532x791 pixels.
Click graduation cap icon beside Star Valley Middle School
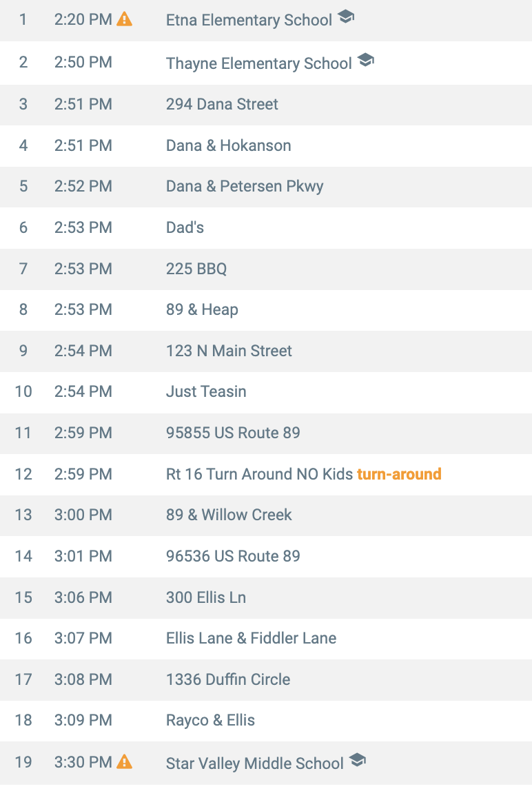coord(357,761)
